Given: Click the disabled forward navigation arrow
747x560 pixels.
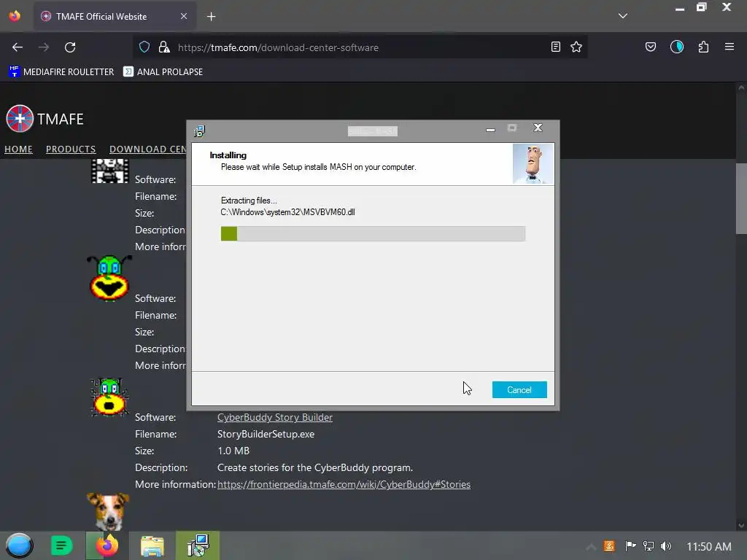Looking at the screenshot, I should (x=44, y=47).
